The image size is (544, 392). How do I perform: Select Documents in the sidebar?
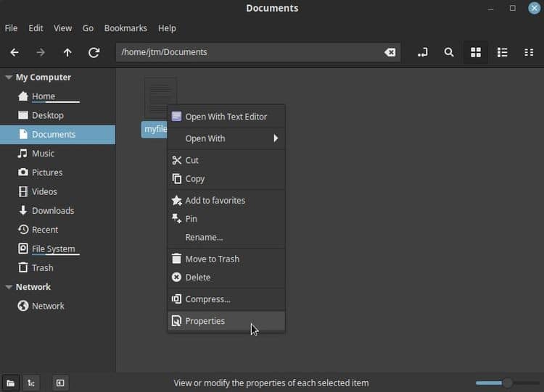click(57, 135)
